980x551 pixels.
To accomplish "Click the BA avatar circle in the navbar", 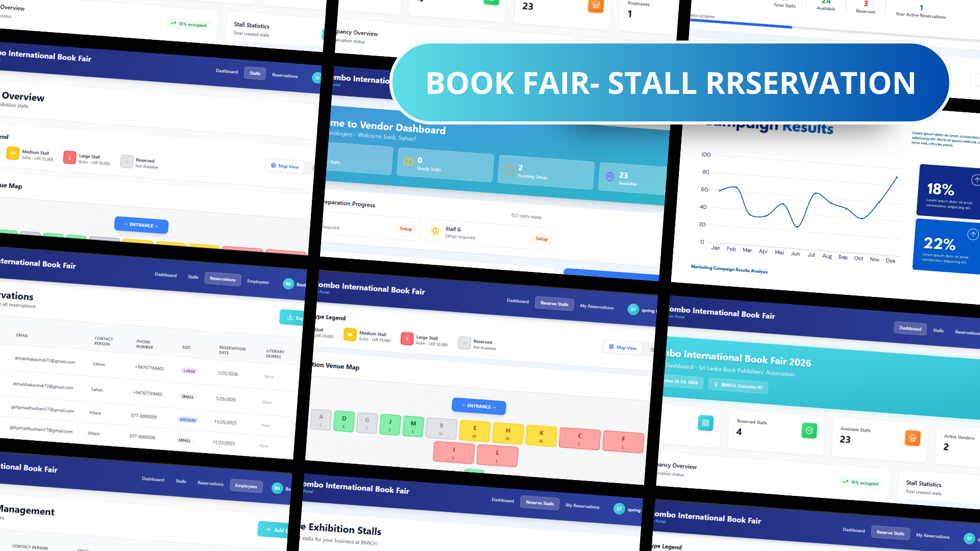I will point(288,284).
